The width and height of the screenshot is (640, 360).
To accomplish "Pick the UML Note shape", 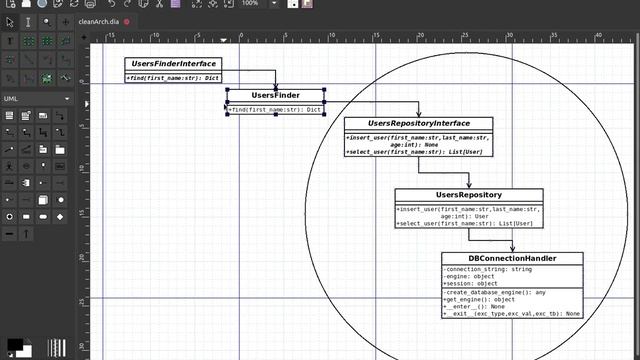I will click(43, 116).
